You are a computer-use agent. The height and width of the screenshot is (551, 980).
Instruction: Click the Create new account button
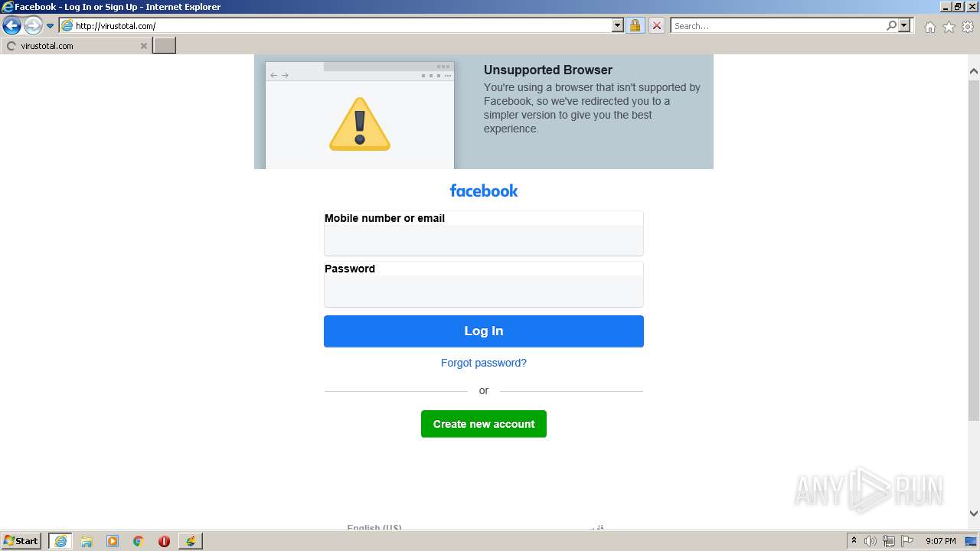(x=484, y=424)
